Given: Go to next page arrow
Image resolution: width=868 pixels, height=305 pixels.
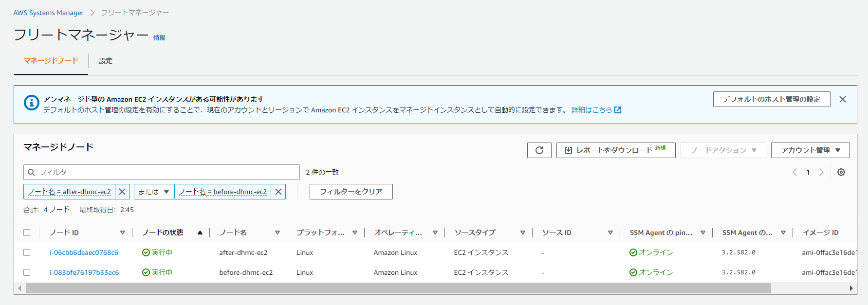Looking at the screenshot, I should [x=821, y=172].
